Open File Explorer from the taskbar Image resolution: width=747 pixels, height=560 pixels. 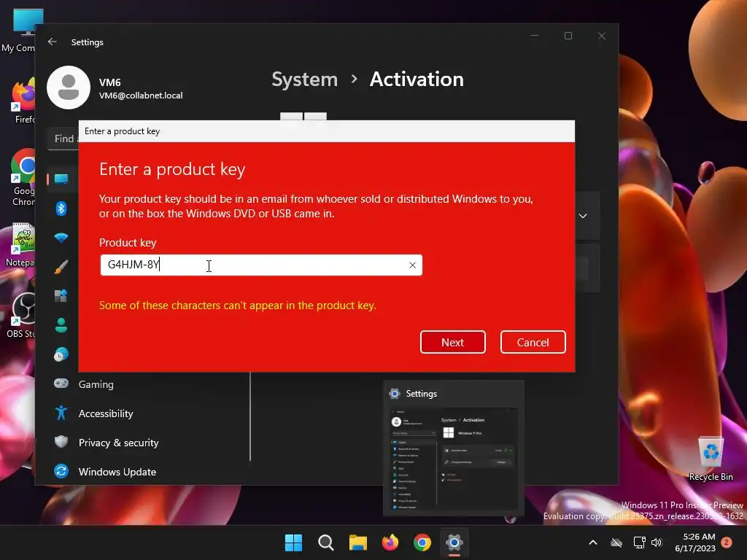[x=357, y=542]
